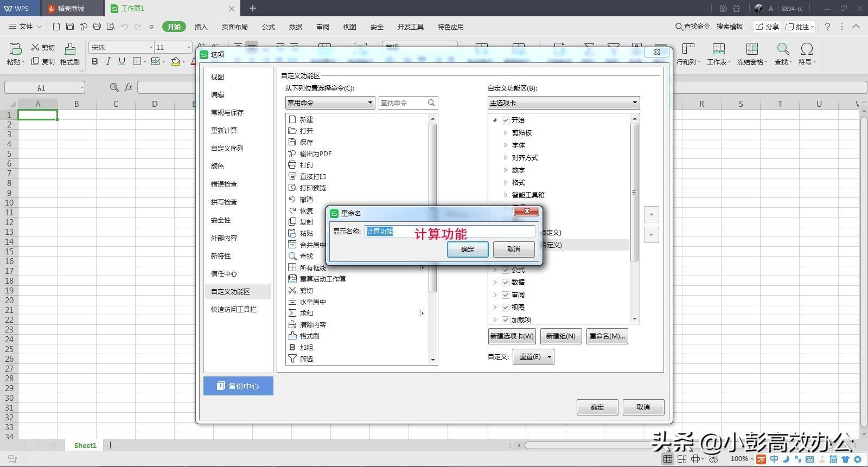Screen dimensions: 868x467
Task: Click the New document icon in quick toolbar
Action: coord(56,27)
